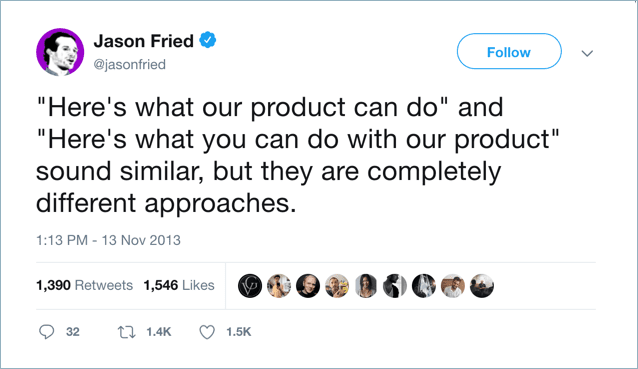
Task: Click the reply speech bubble icon
Action: pyautogui.click(x=46, y=332)
